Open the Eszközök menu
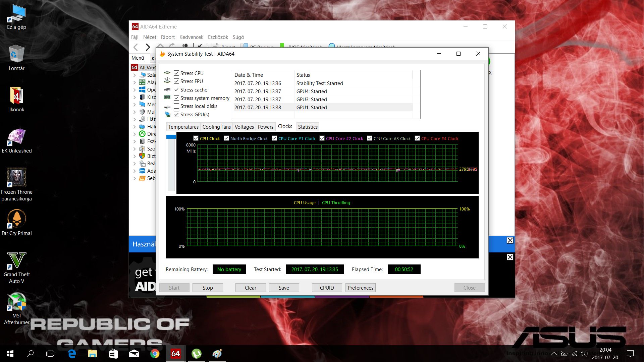This screenshot has width=644, height=362. click(x=218, y=37)
